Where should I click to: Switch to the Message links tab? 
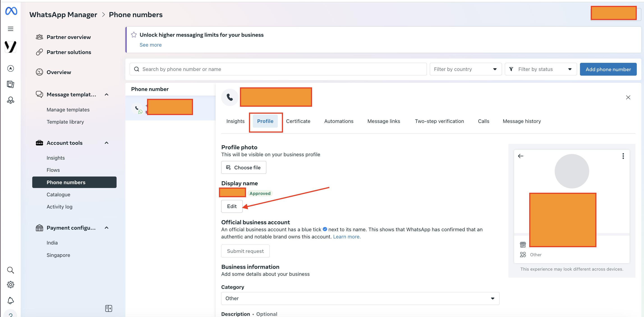pos(384,121)
